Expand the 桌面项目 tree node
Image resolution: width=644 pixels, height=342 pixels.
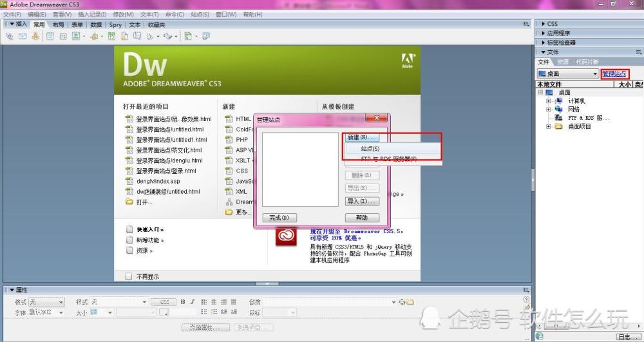[x=548, y=126]
